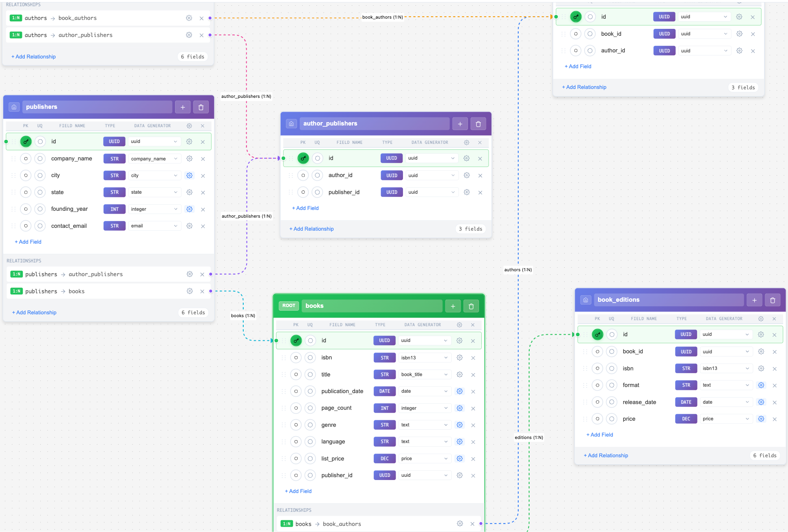The width and height of the screenshot is (788, 532).
Task: Click the trash icon on the books table header
Action: [x=471, y=306]
